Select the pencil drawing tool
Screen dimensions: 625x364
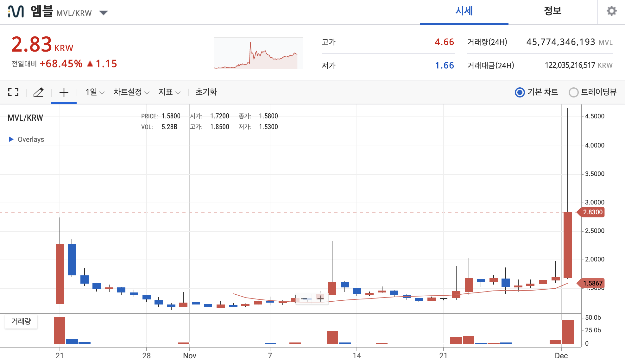click(x=38, y=92)
